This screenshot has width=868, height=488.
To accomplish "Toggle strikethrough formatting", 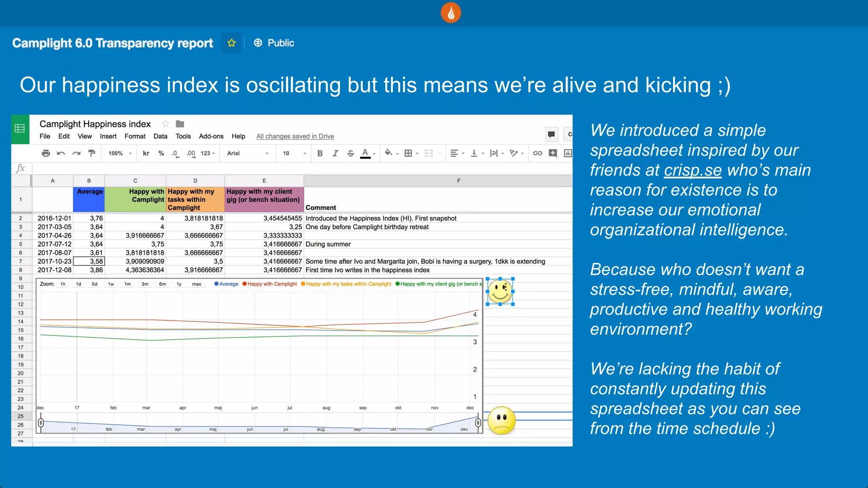I will [351, 153].
